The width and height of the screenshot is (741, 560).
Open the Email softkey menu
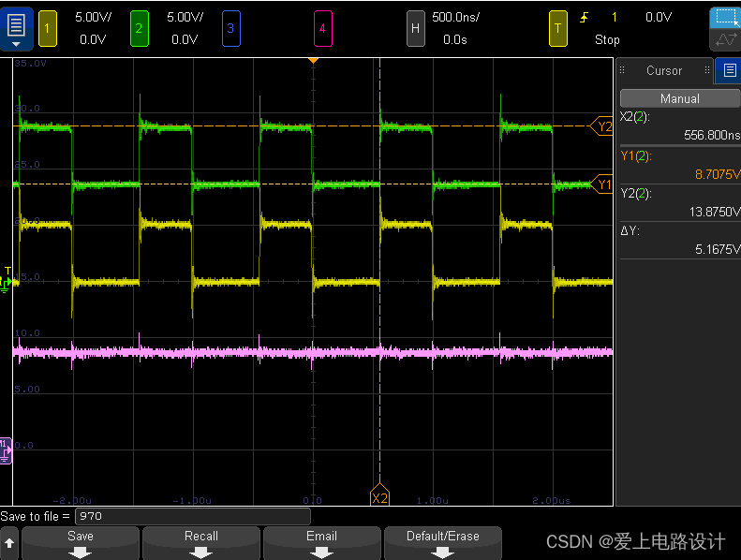(x=322, y=543)
